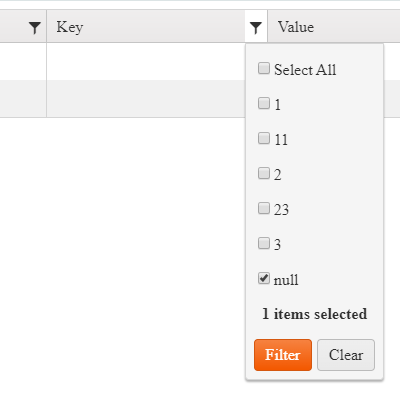Check the box for value 1
The height and width of the screenshot is (402, 400).
click(x=264, y=103)
